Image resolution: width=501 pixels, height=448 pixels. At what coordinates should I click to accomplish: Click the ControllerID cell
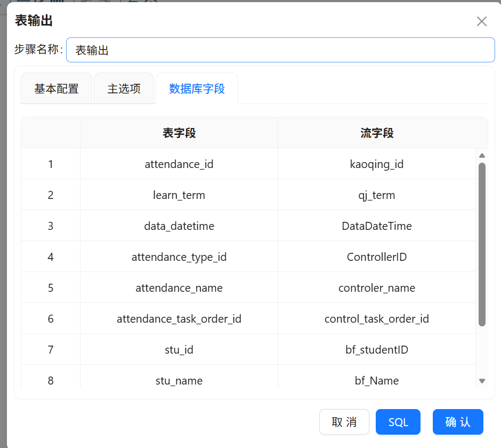[377, 257]
